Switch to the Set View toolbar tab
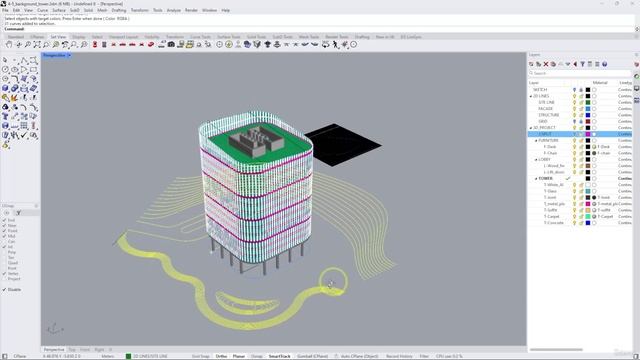The height and width of the screenshot is (360, 640). 58,37
